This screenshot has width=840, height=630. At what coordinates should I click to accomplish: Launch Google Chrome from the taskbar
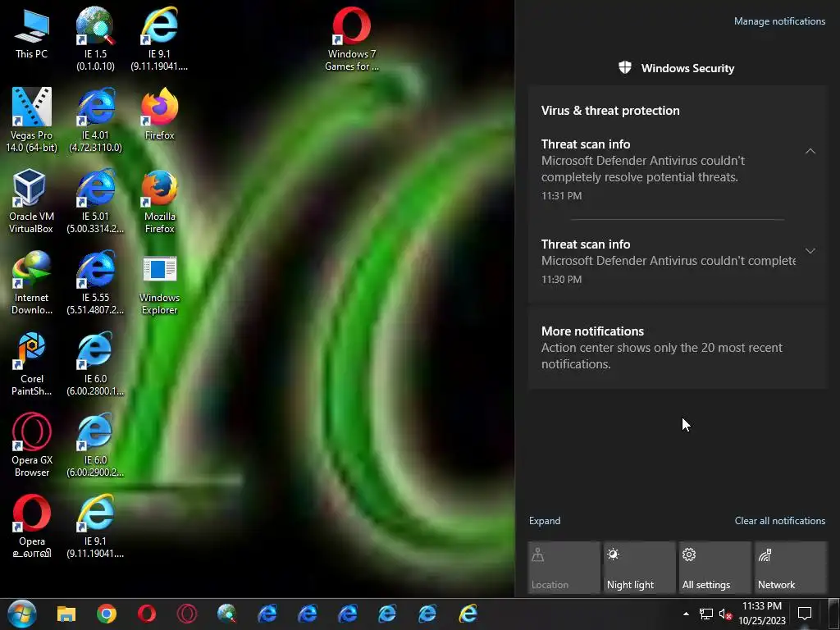107,614
